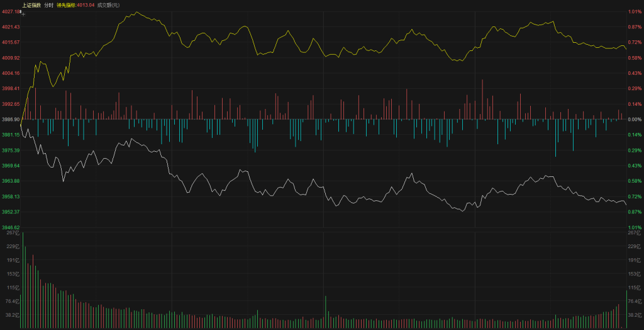Click the 4009.92 left price axis label

(x=11, y=58)
